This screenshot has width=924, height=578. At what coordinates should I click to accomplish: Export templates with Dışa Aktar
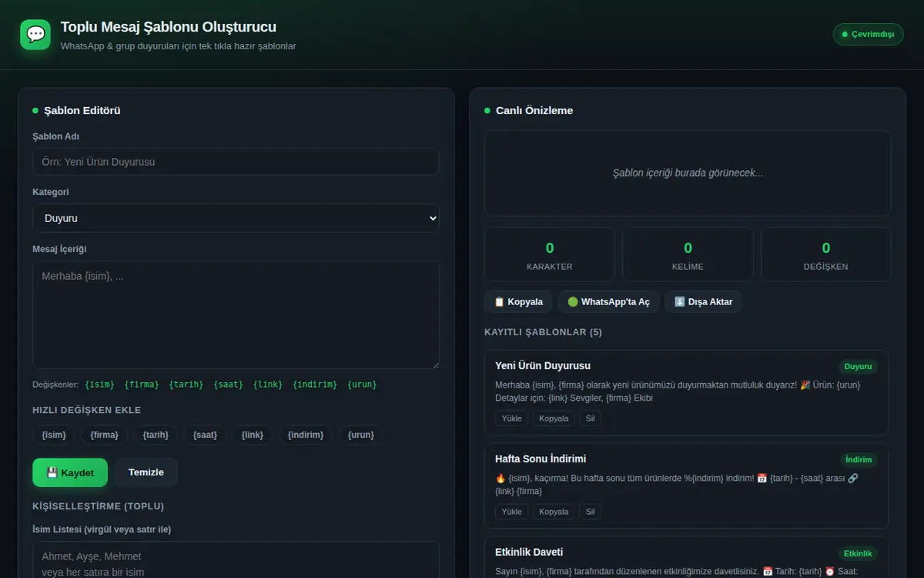click(x=704, y=302)
